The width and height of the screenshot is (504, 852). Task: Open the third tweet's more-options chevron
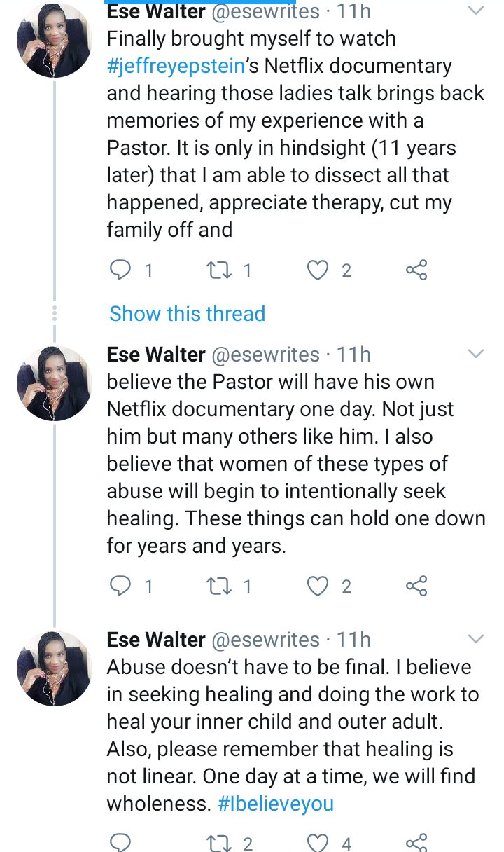pyautogui.click(x=475, y=639)
